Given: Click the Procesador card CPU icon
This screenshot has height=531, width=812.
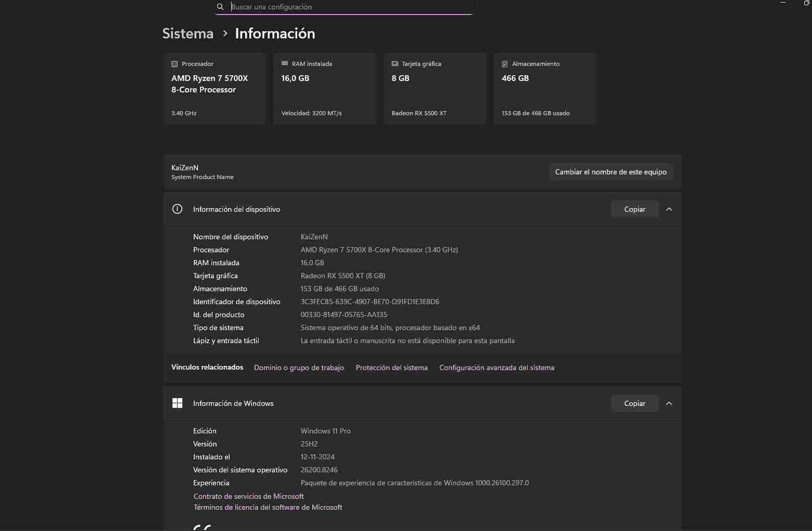Looking at the screenshot, I should pos(174,63).
